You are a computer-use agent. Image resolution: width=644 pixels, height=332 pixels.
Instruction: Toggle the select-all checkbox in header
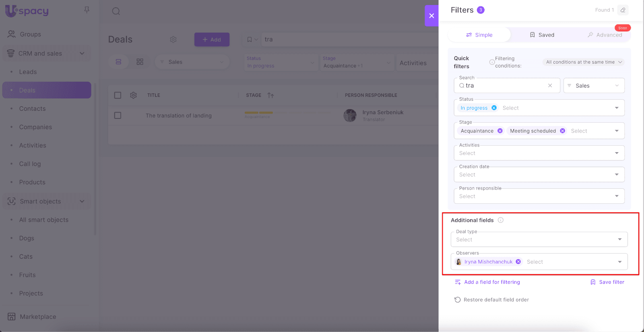(118, 95)
